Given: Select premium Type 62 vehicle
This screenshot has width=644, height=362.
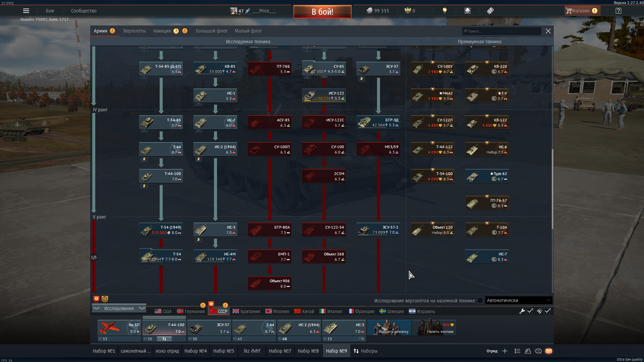Looking at the screenshot, I should [487, 176].
